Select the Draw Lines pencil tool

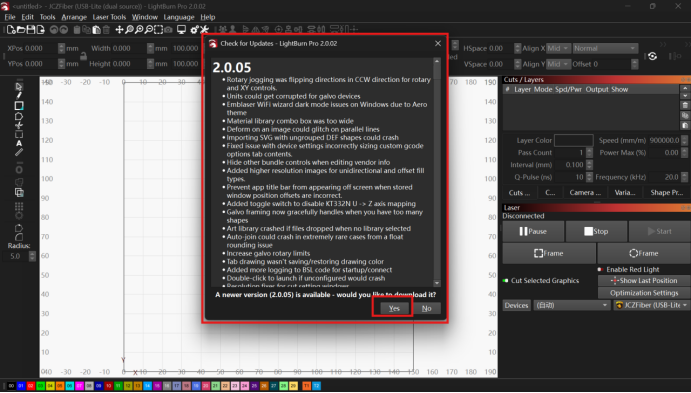tap(19, 95)
